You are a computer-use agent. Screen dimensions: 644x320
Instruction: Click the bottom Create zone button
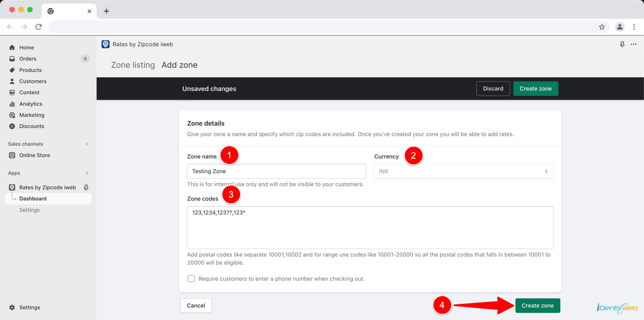coord(538,306)
